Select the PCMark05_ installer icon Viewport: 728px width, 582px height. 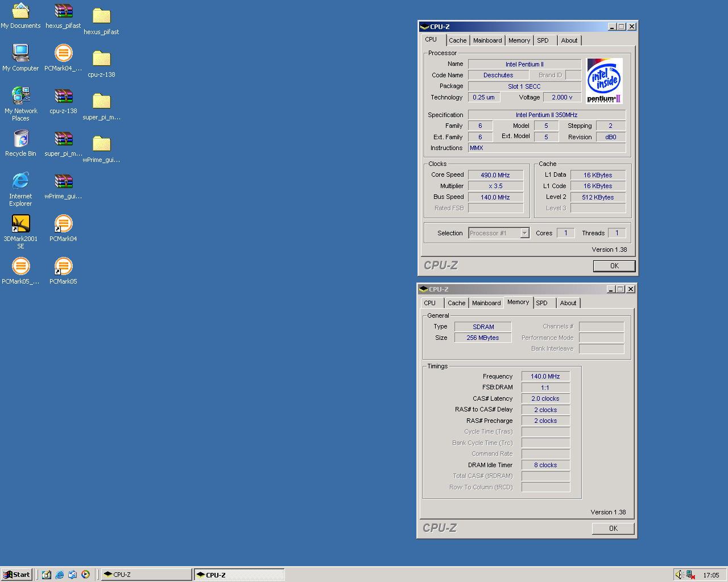coord(20,271)
